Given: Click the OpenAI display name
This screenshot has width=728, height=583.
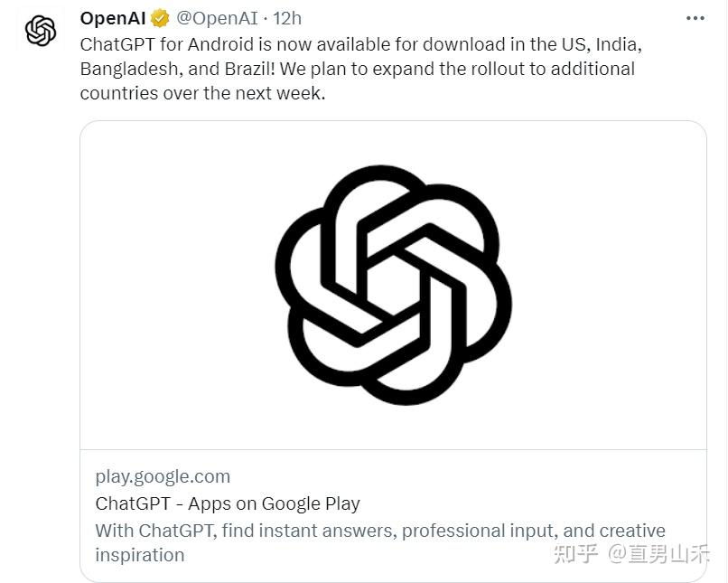Looking at the screenshot, I should click(113, 19).
